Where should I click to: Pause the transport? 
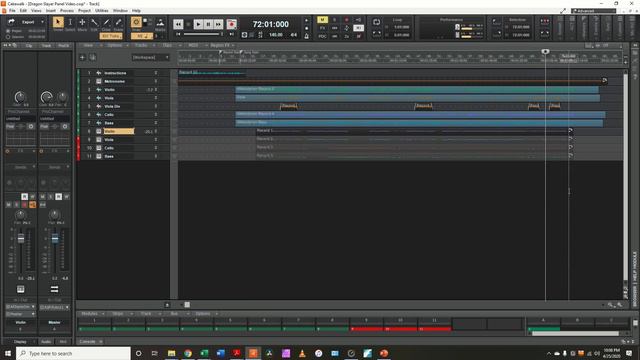[209, 24]
